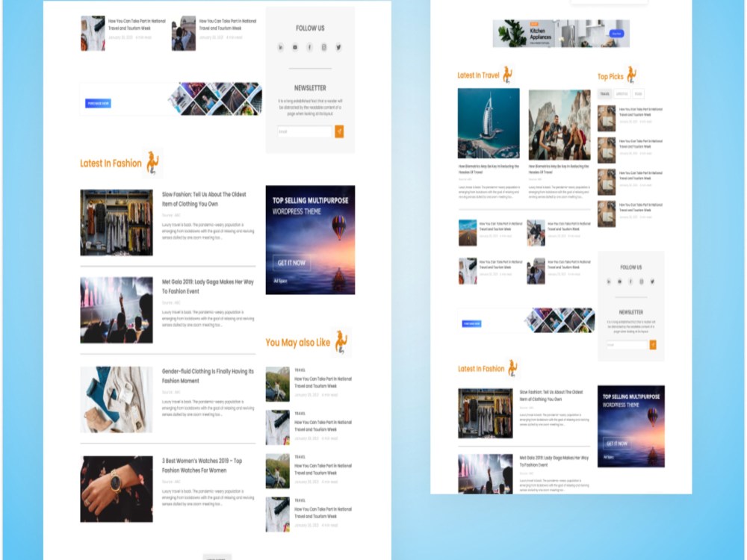Click Top Picks heading
Screen dimensions: 747x560
[x=610, y=76]
